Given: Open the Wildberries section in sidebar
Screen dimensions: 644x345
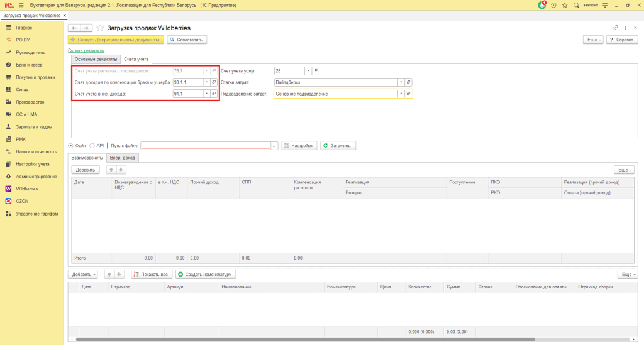Looking at the screenshot, I should point(26,189).
